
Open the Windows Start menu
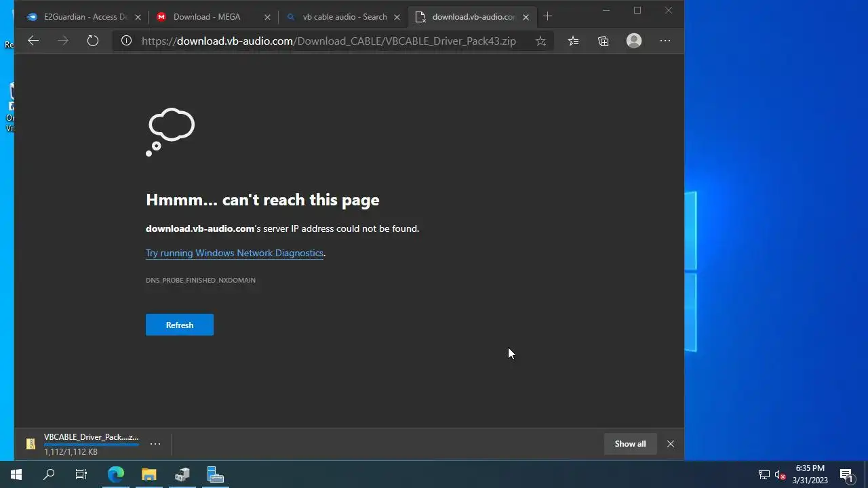point(16,474)
